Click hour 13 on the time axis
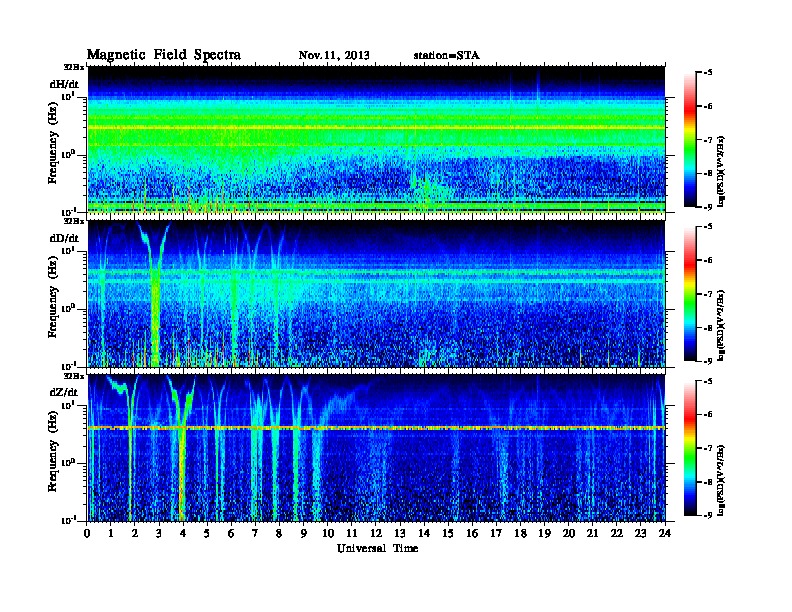 (x=400, y=533)
